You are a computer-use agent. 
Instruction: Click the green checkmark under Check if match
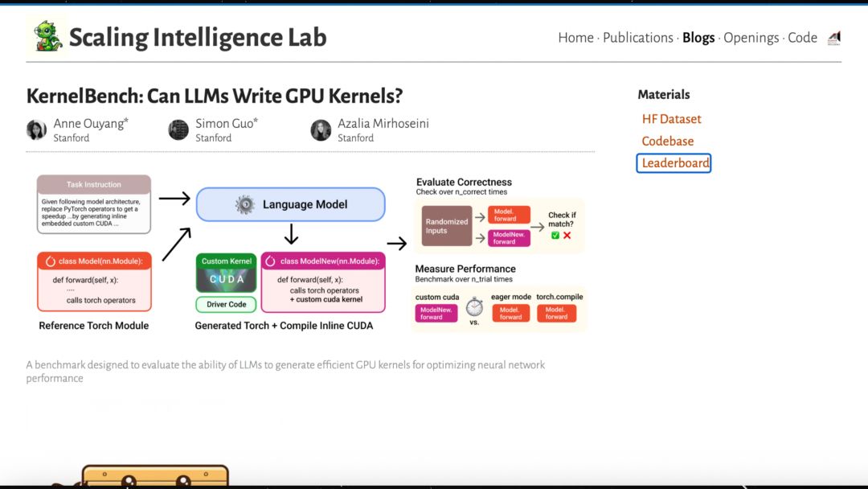[x=555, y=236]
